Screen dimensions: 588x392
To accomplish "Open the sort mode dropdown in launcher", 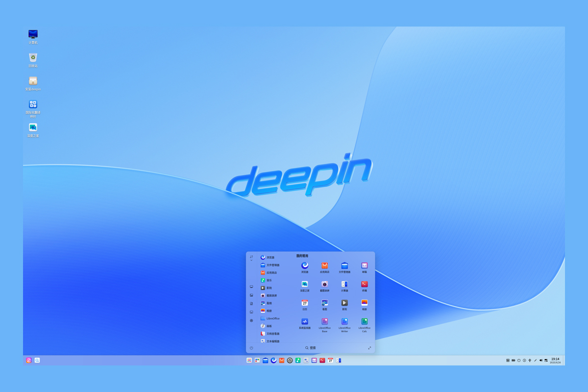I will pos(251,258).
